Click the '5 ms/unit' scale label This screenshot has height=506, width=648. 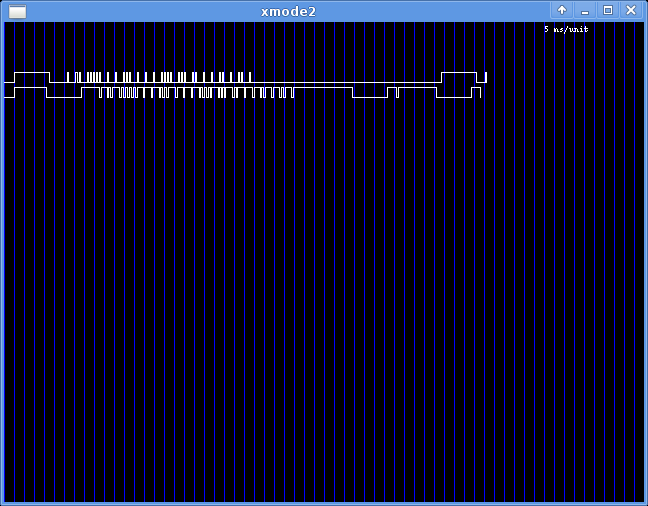[x=566, y=29]
